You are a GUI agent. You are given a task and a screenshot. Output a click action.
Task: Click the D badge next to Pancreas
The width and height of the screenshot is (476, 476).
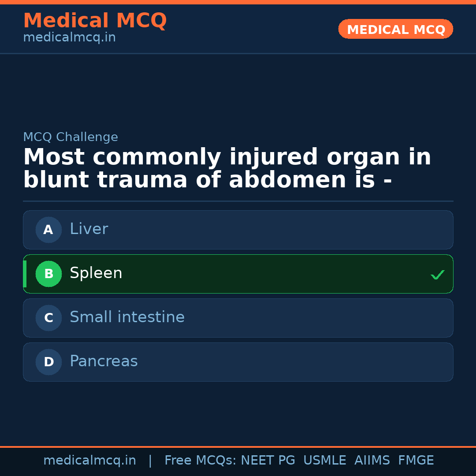(48, 362)
